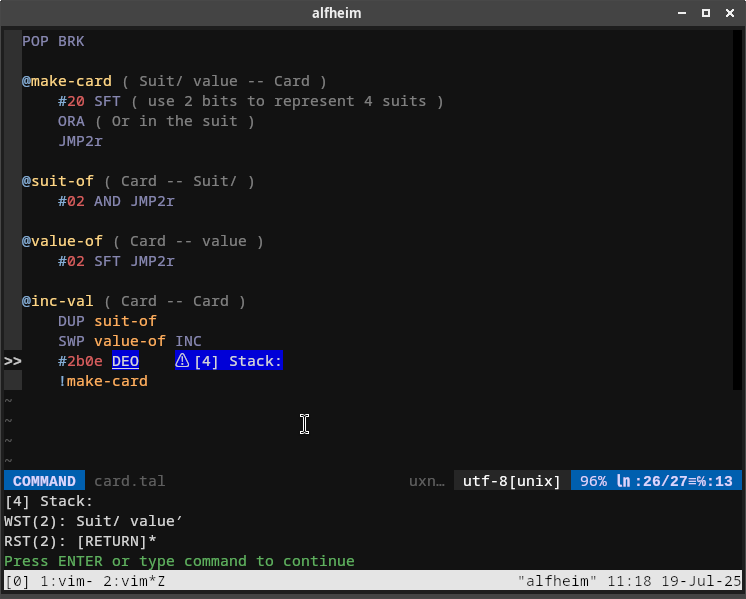Click 'use 2 bits to represent 4 suits' comment
Viewport: 746px width, 599px height.
(x=287, y=101)
